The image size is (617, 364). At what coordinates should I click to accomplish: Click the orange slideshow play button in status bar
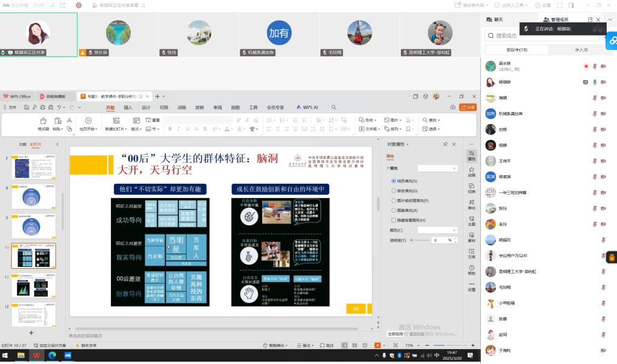coord(377,345)
